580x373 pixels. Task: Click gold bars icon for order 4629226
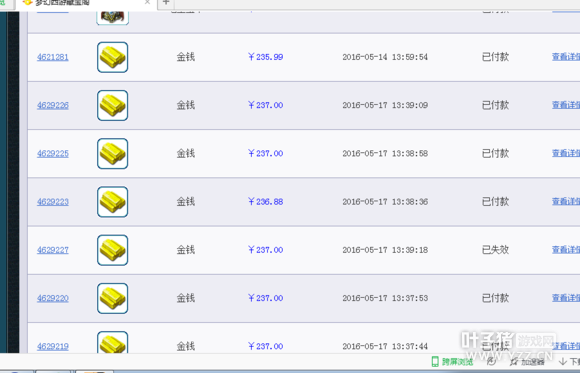(112, 105)
